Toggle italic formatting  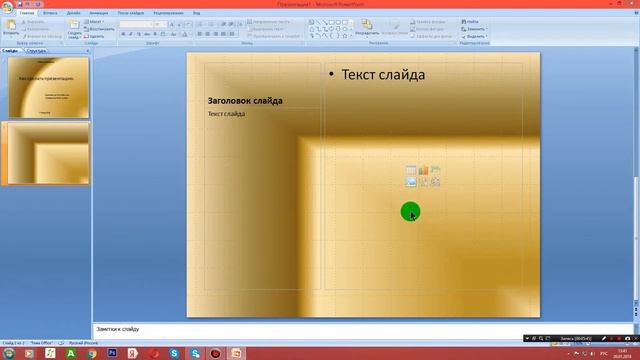[131, 34]
